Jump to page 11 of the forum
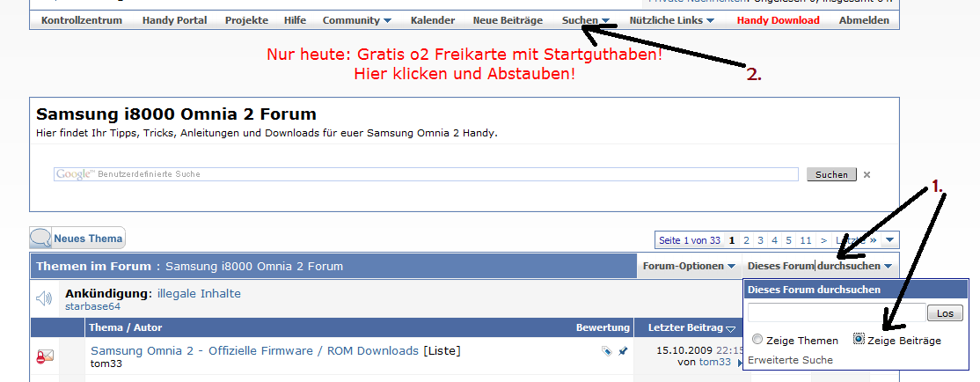Screen dimensions: 980x382 click(x=806, y=240)
